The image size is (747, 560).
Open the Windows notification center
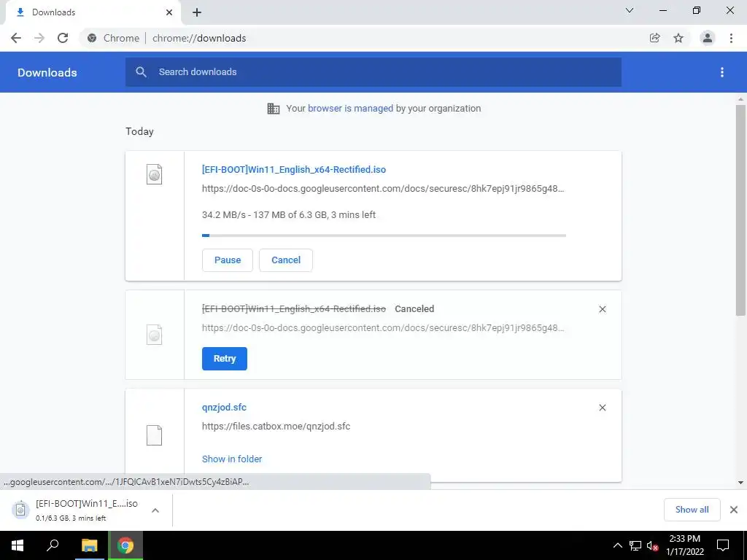click(x=723, y=545)
